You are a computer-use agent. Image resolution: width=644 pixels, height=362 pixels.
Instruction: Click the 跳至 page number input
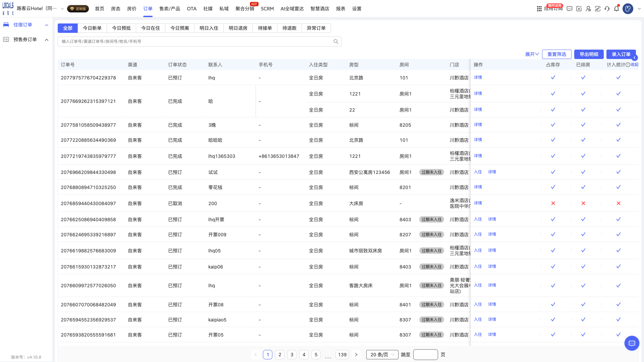tap(426, 355)
